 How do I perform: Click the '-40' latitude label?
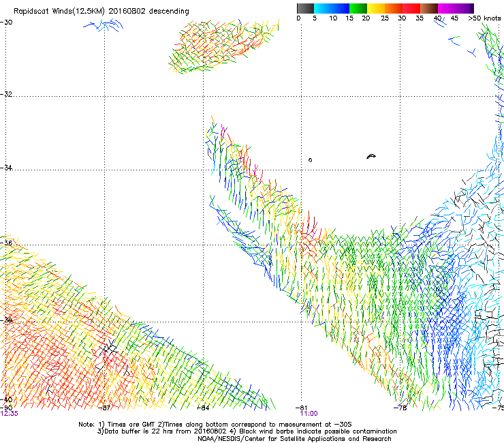(x=6, y=399)
